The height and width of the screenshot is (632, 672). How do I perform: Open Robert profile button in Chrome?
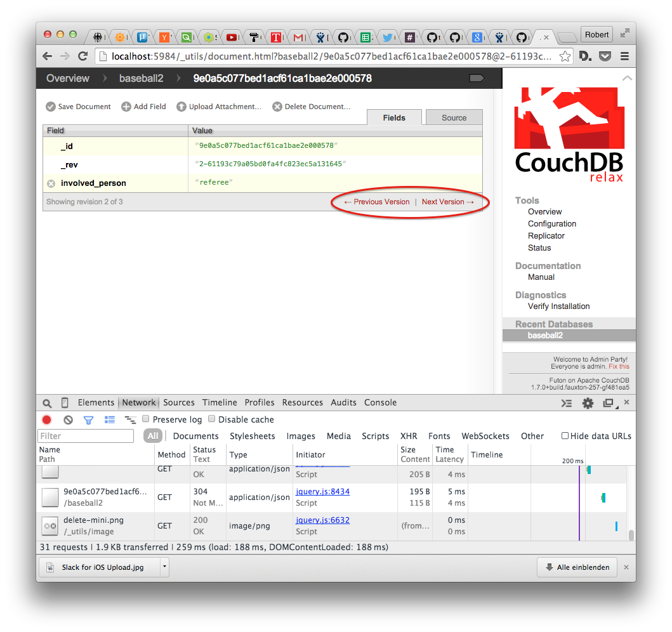pyautogui.click(x=596, y=34)
